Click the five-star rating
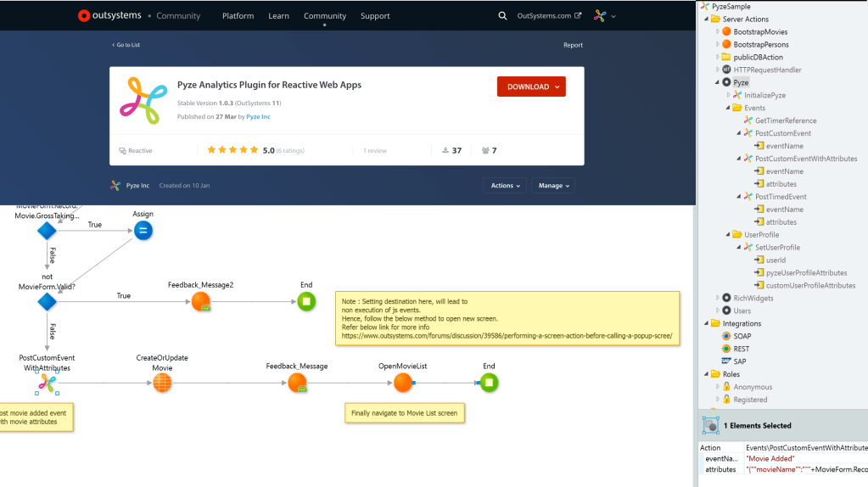Viewport: 868px width, 487px height. [232, 150]
